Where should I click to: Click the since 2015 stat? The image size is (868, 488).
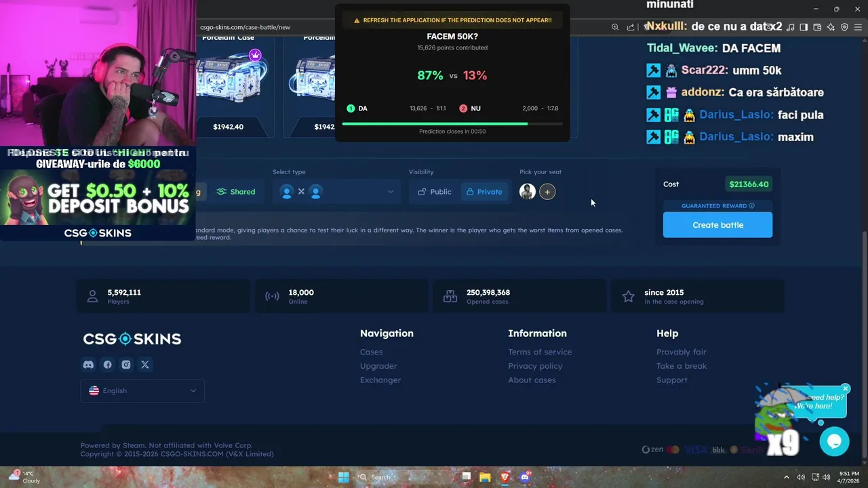[697, 296]
